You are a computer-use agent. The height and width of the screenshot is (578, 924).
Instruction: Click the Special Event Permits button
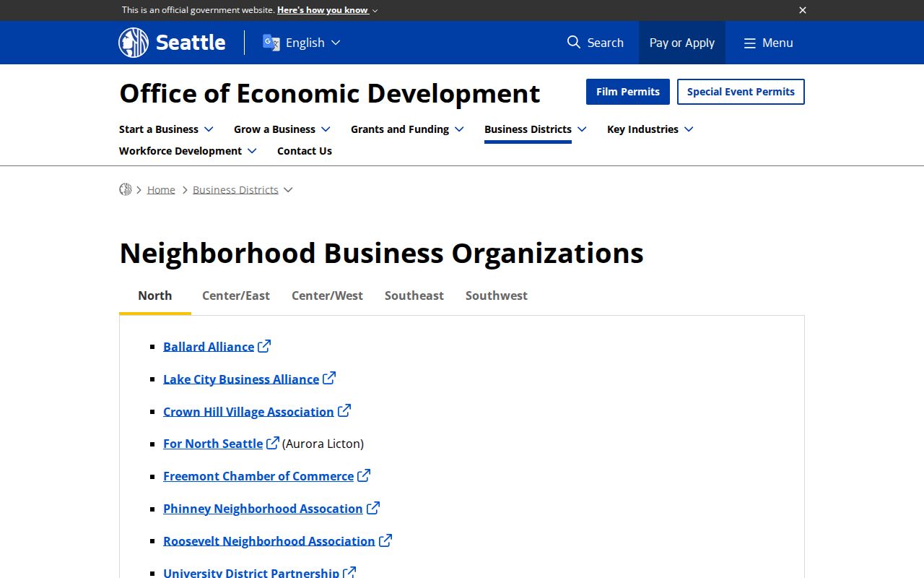coord(741,92)
